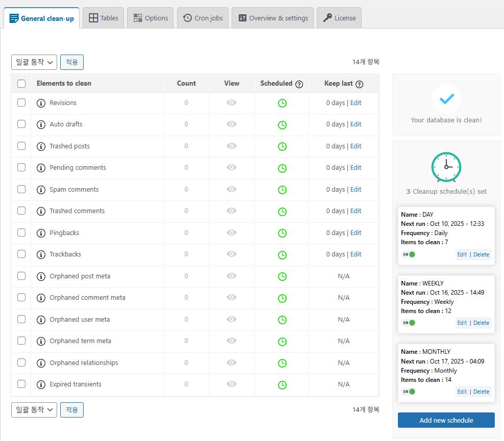Click the scheduled clock icon for Pingbacks
This screenshot has width=504, height=441.
[x=282, y=233]
